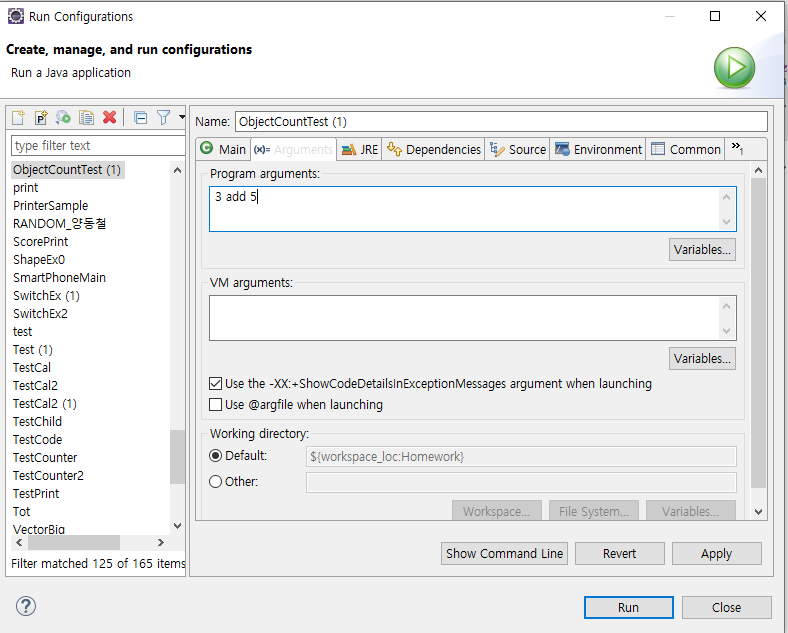
Task: Click the type filter text field
Action: click(98, 146)
